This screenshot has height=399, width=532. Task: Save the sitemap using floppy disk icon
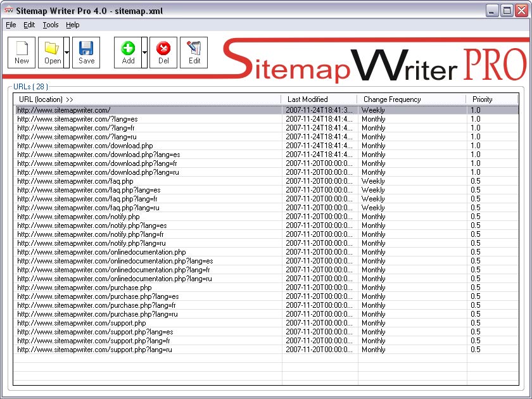tap(86, 53)
